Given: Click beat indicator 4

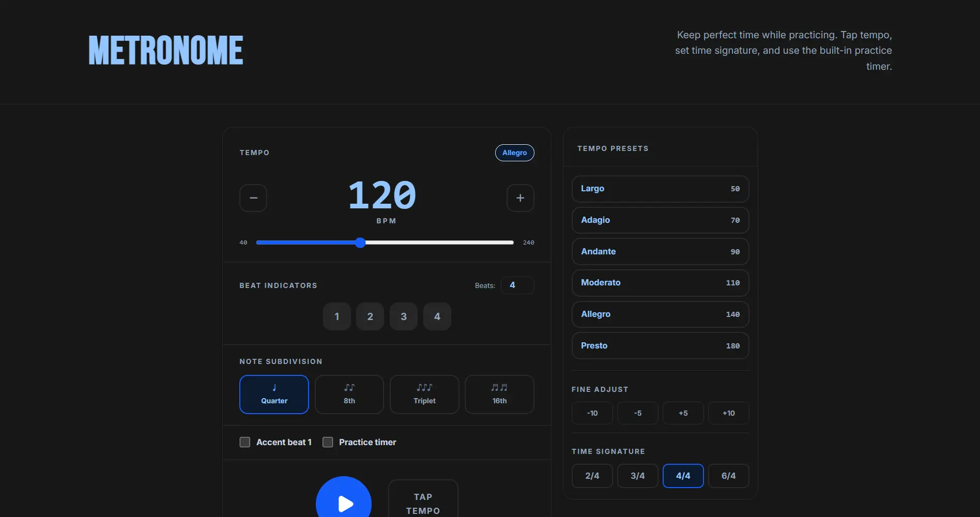Looking at the screenshot, I should pyautogui.click(x=437, y=316).
